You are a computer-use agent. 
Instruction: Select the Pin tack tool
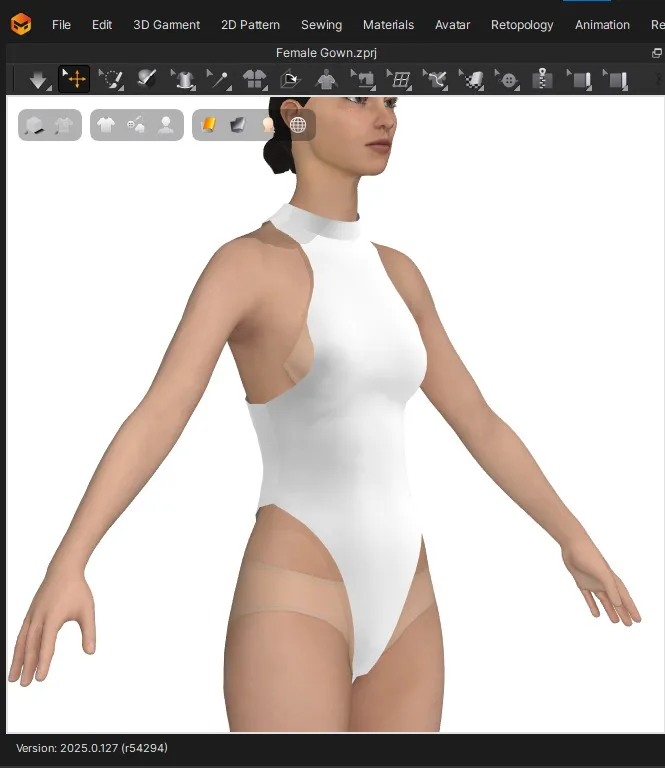[x=219, y=79]
